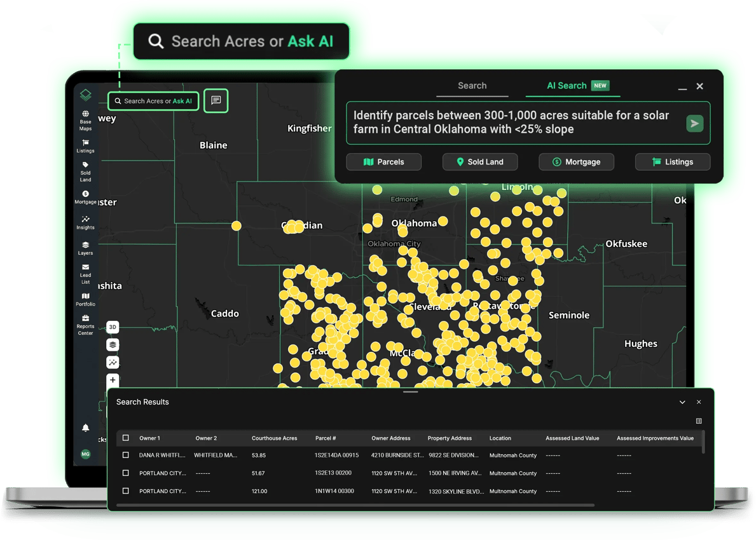The width and height of the screenshot is (756, 540).
Task: Switch to the Search tab
Action: coord(472,86)
